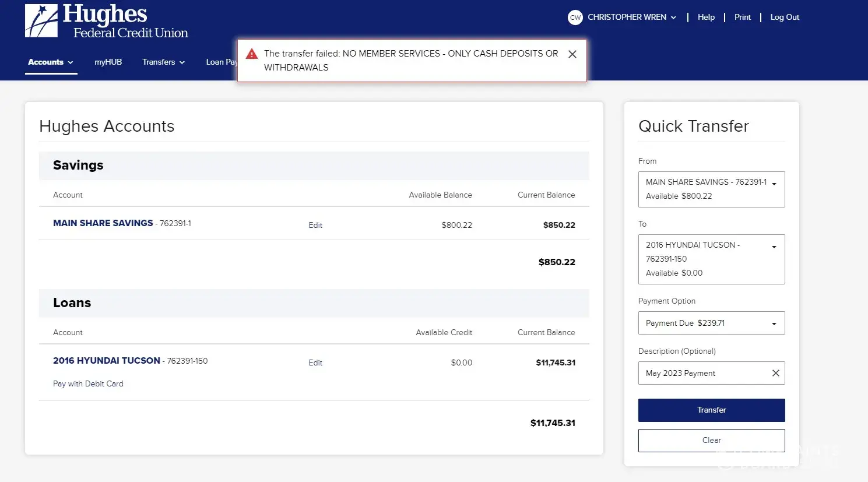Image resolution: width=868 pixels, height=482 pixels.
Task: Dismiss the transfer failed alert
Action: point(572,54)
